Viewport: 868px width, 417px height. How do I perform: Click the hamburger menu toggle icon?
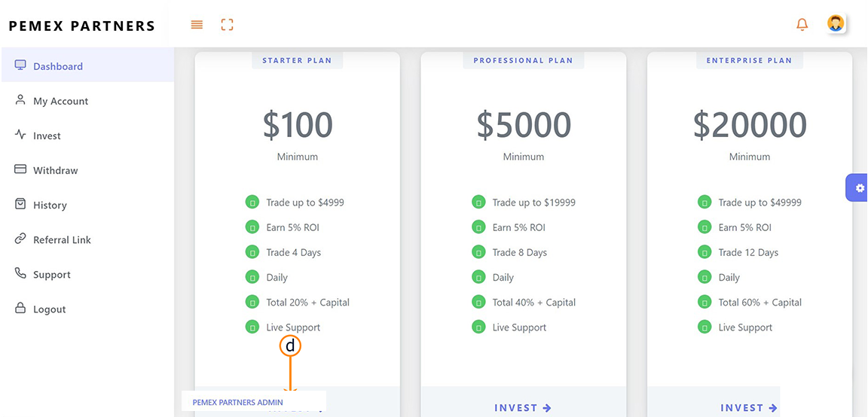pos(197,25)
